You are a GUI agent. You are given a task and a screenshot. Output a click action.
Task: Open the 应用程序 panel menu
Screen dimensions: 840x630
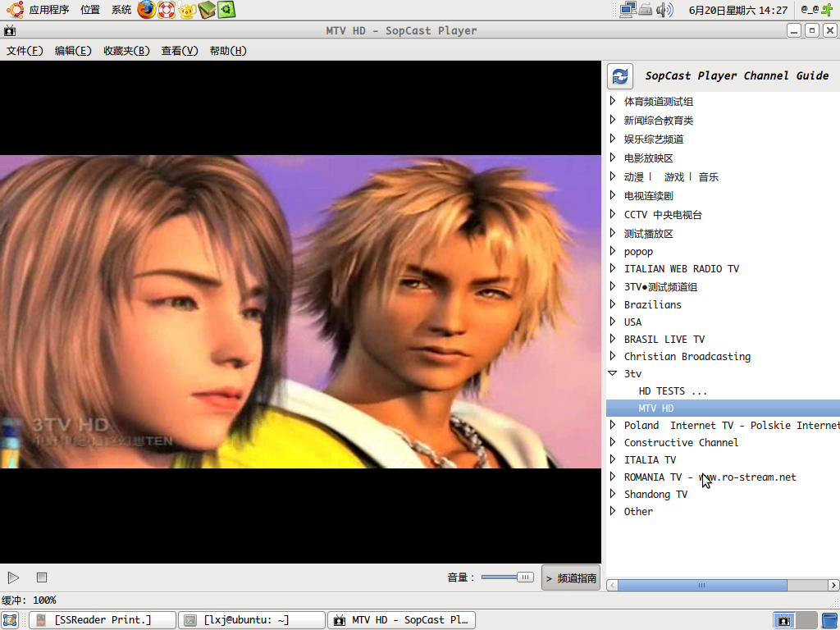point(48,10)
